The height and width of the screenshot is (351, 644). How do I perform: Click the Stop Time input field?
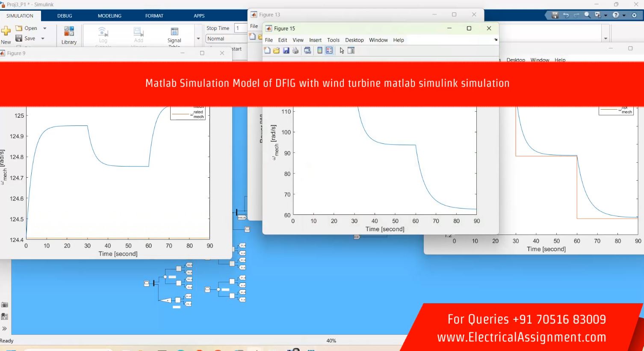click(241, 28)
